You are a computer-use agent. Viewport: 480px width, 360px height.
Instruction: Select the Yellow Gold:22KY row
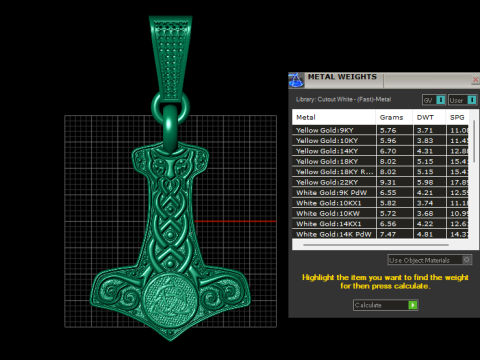click(380, 182)
